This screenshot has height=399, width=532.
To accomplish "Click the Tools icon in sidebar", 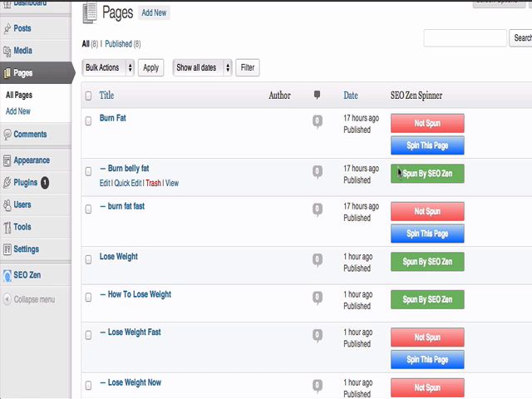I will coord(7,227).
